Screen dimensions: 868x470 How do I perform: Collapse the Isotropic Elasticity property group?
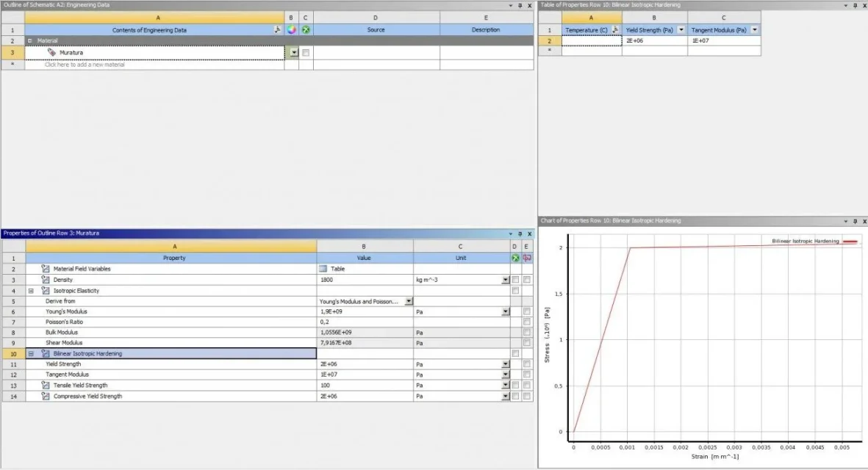point(31,291)
